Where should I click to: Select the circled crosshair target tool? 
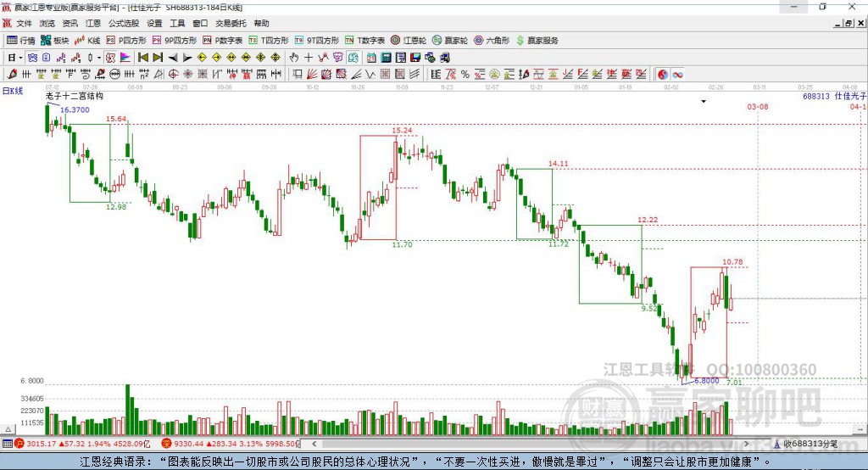coord(173,75)
